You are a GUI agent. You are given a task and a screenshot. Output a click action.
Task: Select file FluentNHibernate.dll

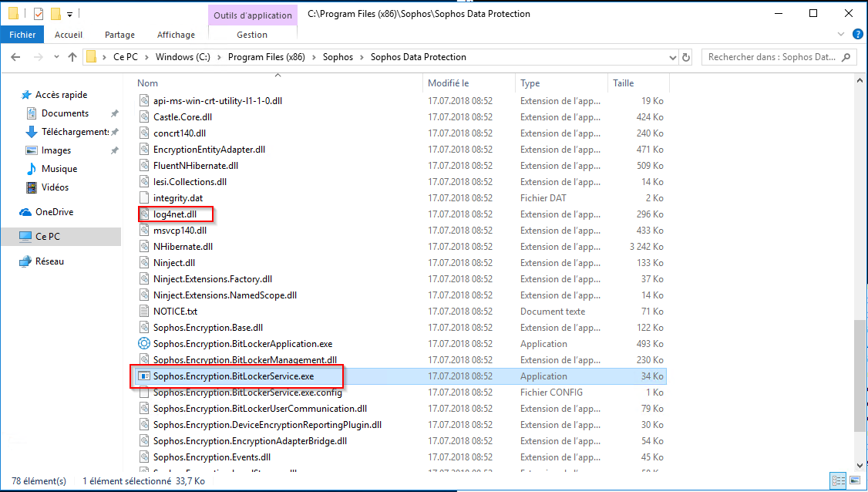coord(195,166)
